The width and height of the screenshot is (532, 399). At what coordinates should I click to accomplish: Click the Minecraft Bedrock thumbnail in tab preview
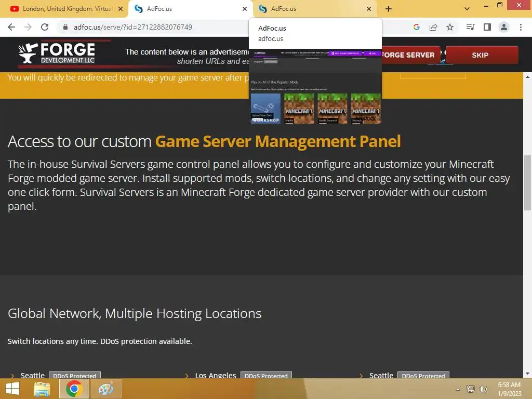[x=366, y=109]
